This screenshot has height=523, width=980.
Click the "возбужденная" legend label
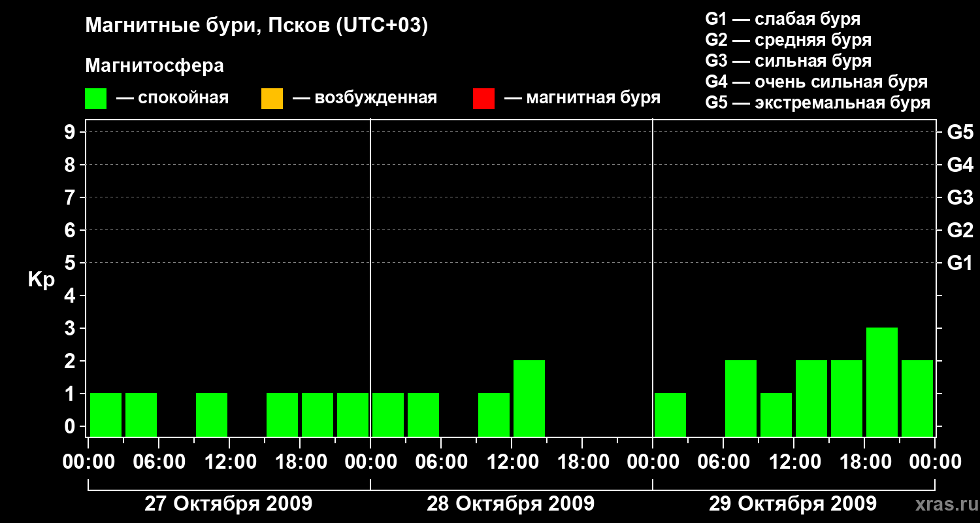click(x=376, y=98)
